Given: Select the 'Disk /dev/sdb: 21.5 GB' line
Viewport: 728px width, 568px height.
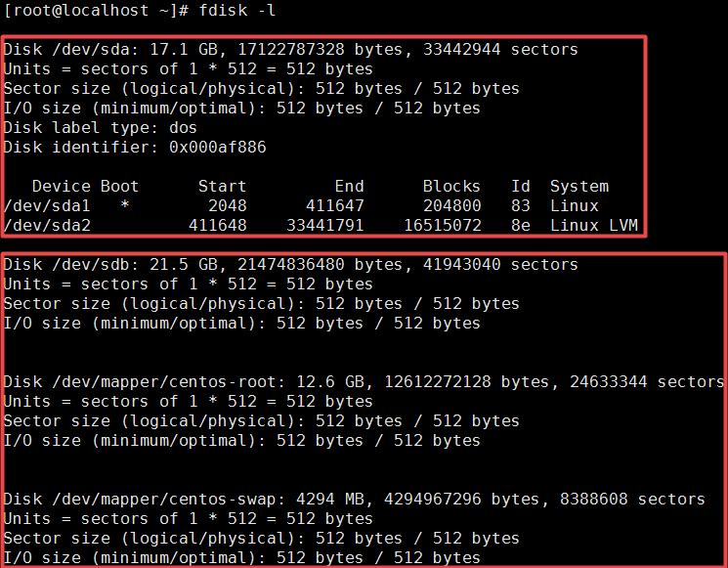Looking at the screenshot, I should [290, 264].
